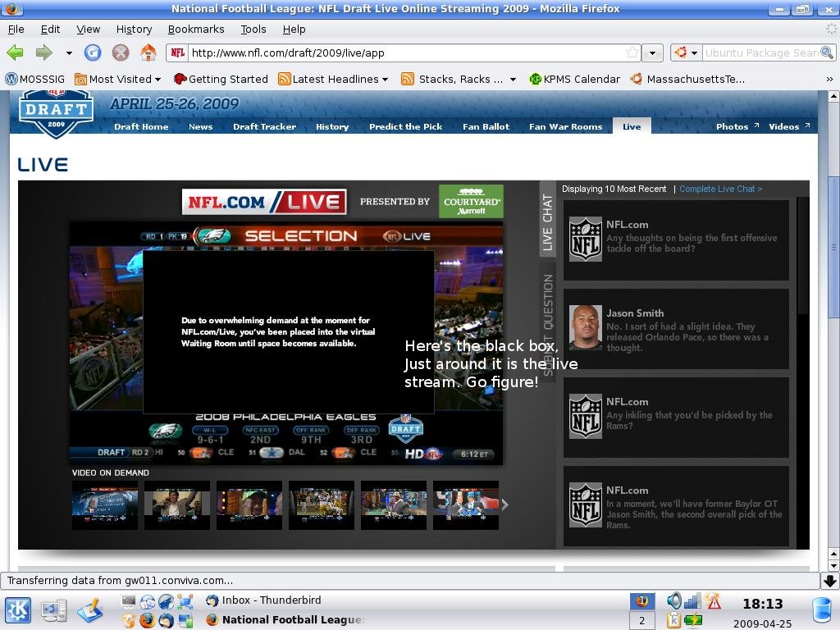Launch Firefox from the panel quick launcher
The image size is (840, 630).
click(147, 620)
